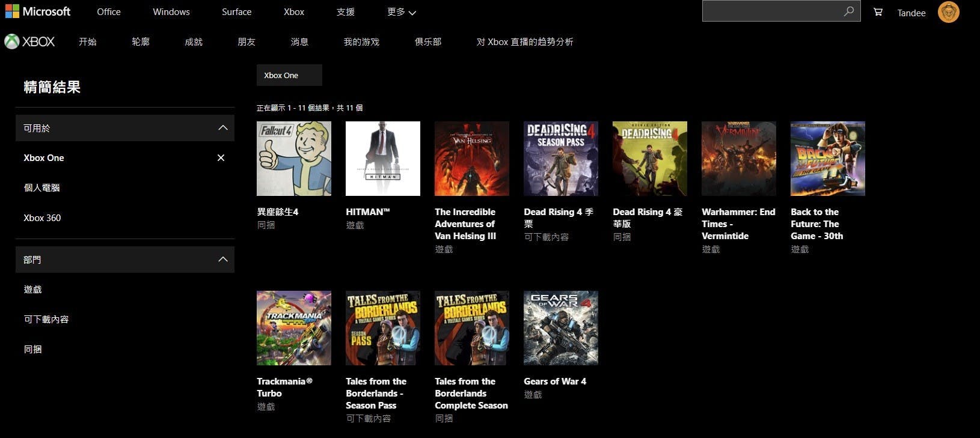This screenshot has height=438, width=980.
Task: Click The Incredible Adventures of Van Helsing III title
Action: pyautogui.click(x=465, y=224)
